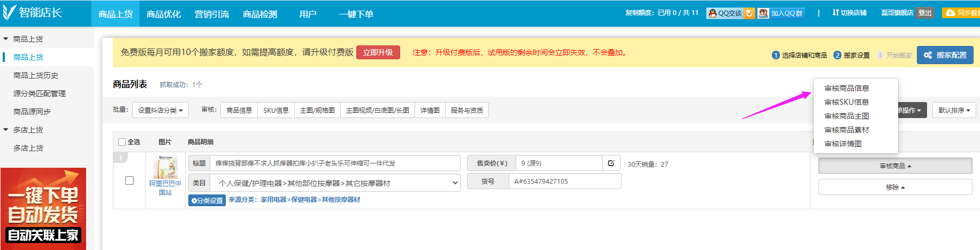Open 商品上货历史 in the sidebar

36,75
